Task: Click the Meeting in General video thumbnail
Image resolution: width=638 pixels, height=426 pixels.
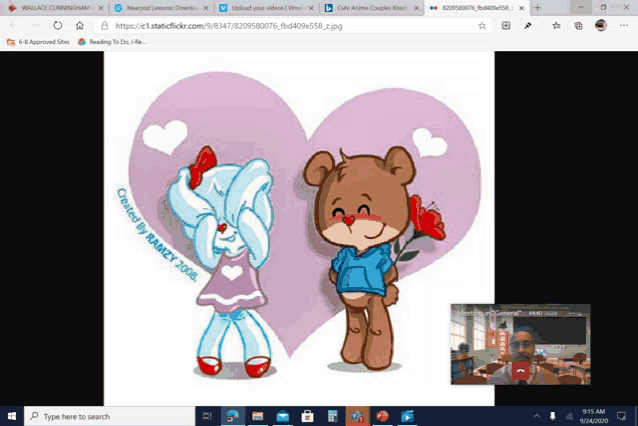Action: point(520,344)
